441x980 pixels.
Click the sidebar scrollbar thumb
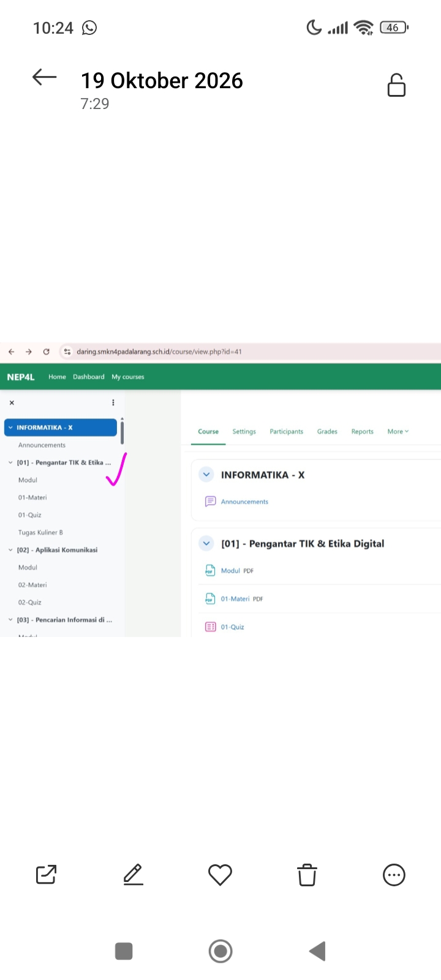coord(122,432)
